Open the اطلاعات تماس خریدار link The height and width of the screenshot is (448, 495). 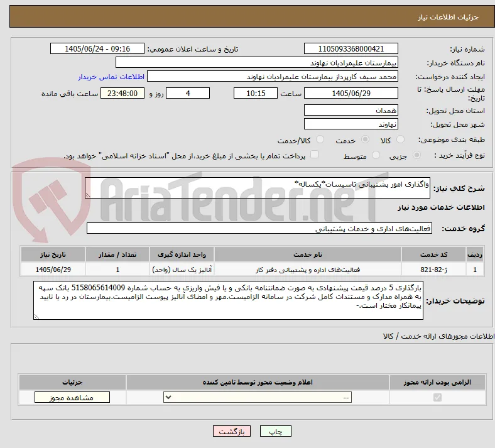(111, 77)
